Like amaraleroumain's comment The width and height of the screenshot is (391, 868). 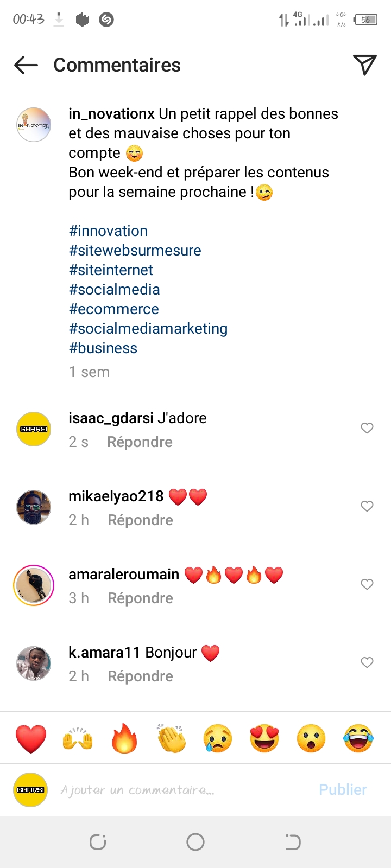pos(367,584)
